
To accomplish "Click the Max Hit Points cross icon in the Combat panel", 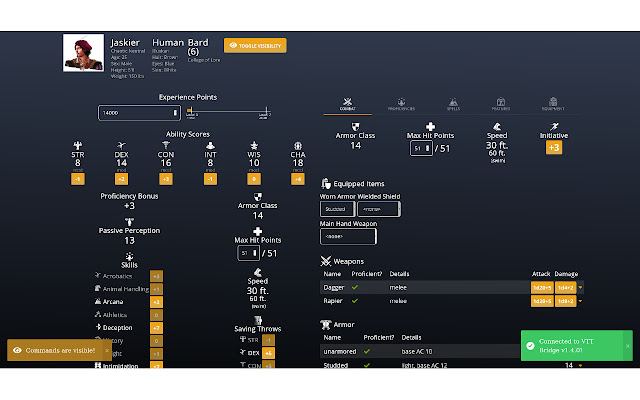I will click(430, 127).
